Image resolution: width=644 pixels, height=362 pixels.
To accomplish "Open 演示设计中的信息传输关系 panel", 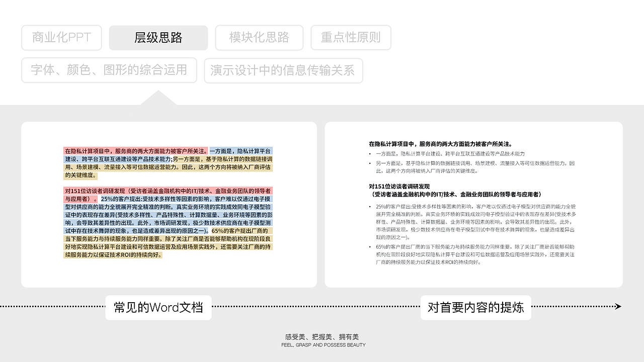I will (284, 71).
